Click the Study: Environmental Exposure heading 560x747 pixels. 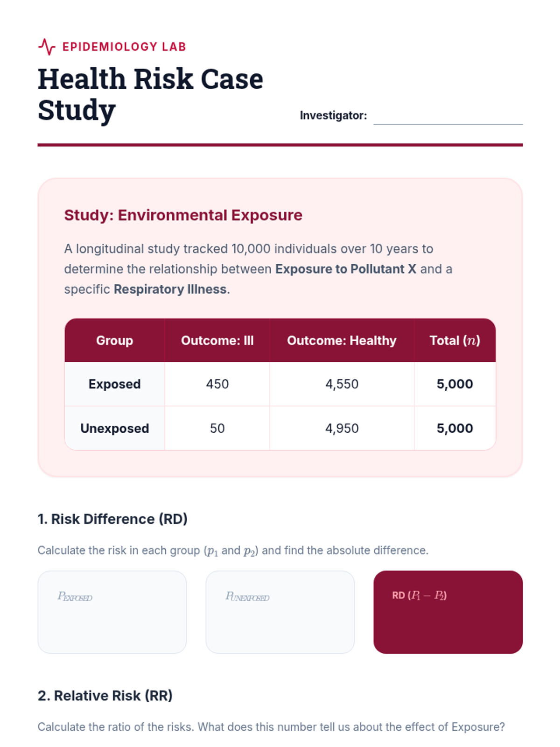click(183, 215)
